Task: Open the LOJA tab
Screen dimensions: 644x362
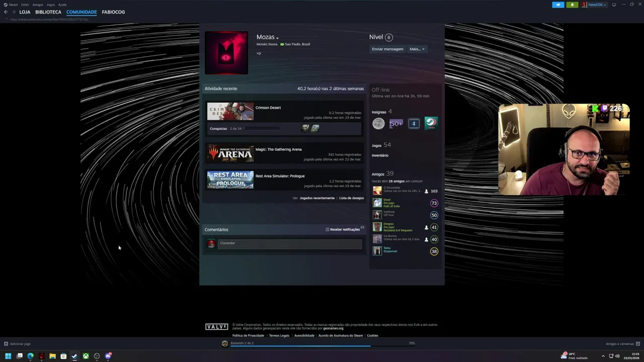Action: 25,12
